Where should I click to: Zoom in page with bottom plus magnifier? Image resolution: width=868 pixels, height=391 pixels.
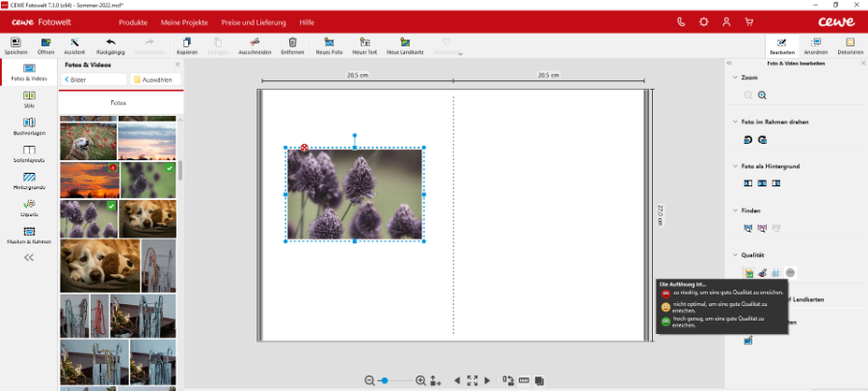[x=420, y=380]
